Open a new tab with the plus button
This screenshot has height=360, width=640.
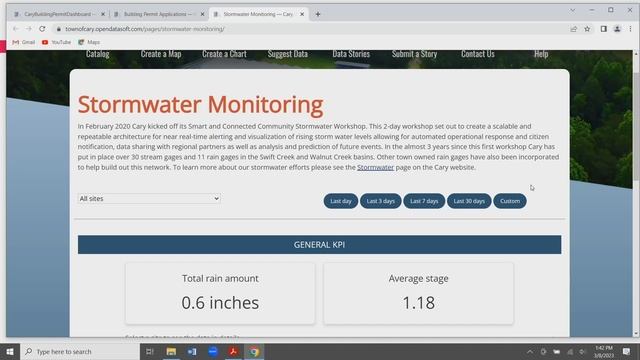point(318,14)
